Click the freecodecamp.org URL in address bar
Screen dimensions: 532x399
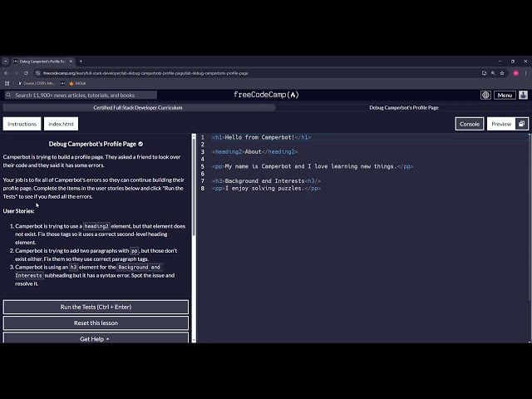click(145, 73)
